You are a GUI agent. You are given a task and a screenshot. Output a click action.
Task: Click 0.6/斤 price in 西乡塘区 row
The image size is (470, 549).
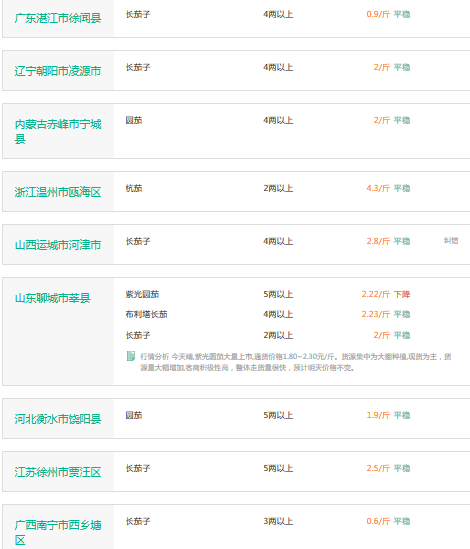(378, 521)
